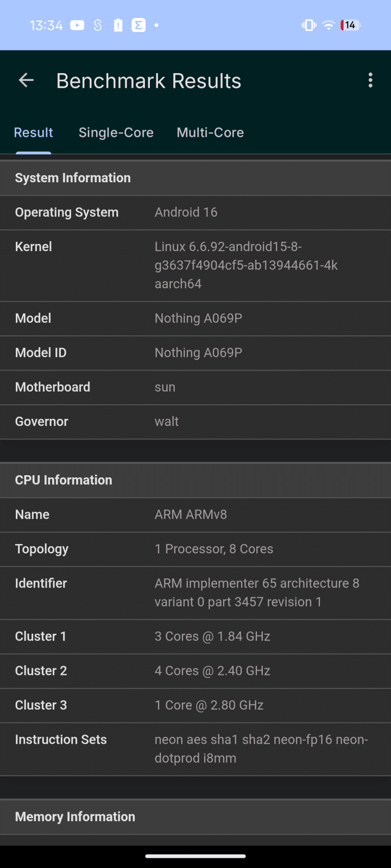This screenshot has height=868, width=391.
Task: Tap the battery warning notification icon
Action: click(x=118, y=25)
